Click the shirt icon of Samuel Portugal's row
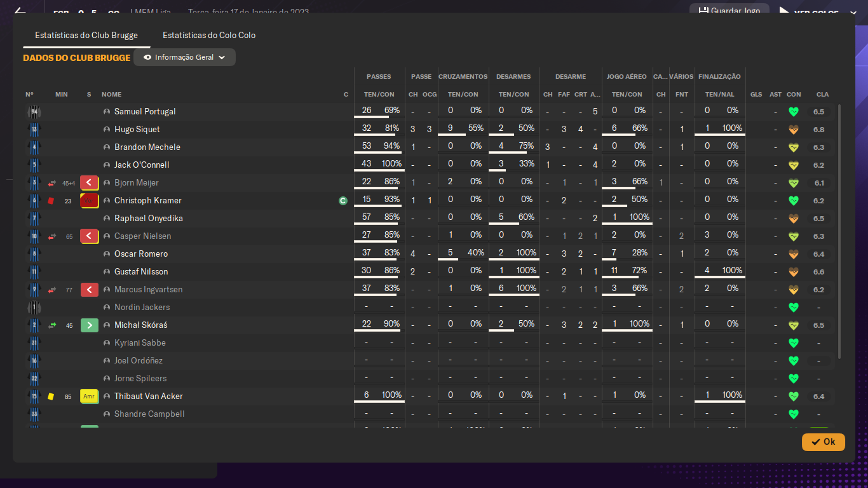868x488 pixels. tap(34, 112)
